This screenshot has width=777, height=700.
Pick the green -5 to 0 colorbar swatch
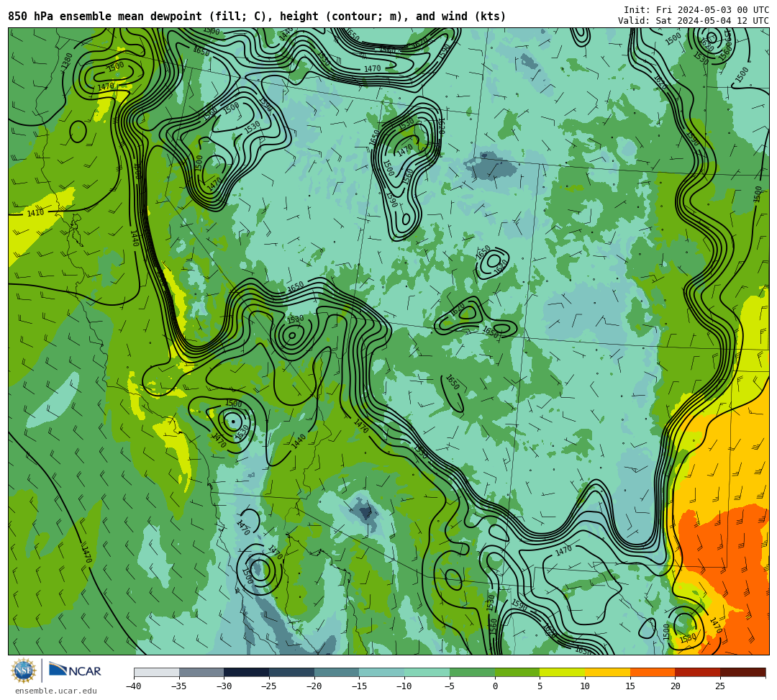[x=472, y=672]
